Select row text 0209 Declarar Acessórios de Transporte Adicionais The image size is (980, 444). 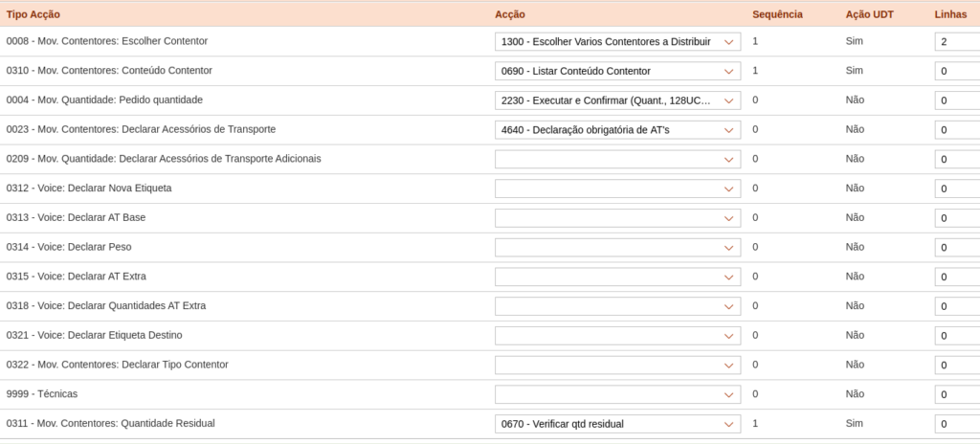click(x=164, y=158)
